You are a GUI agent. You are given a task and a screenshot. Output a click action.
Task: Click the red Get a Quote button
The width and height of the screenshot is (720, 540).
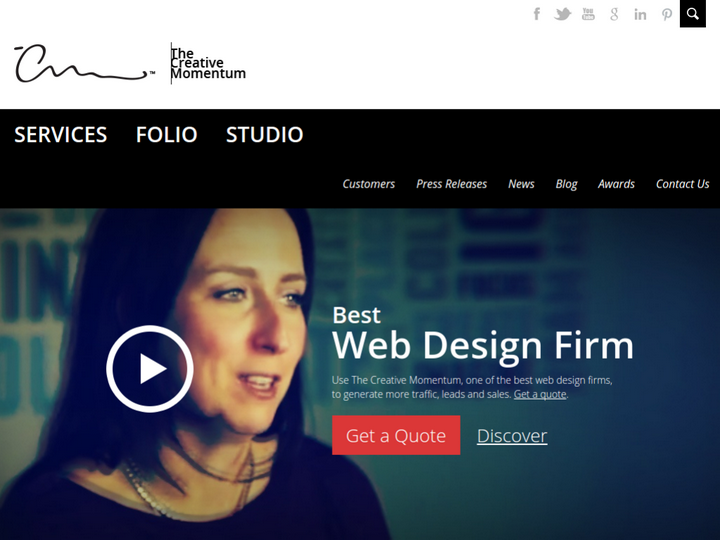[396, 435]
